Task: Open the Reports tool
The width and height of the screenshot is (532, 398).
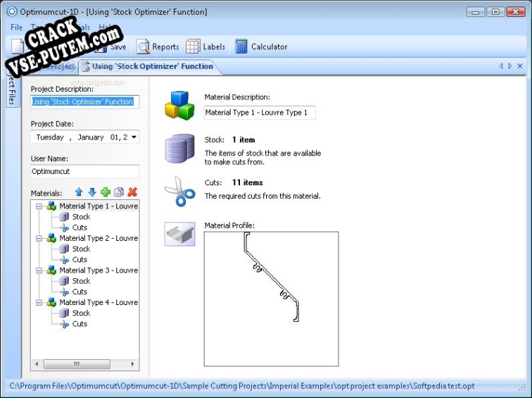Action: click(158, 47)
